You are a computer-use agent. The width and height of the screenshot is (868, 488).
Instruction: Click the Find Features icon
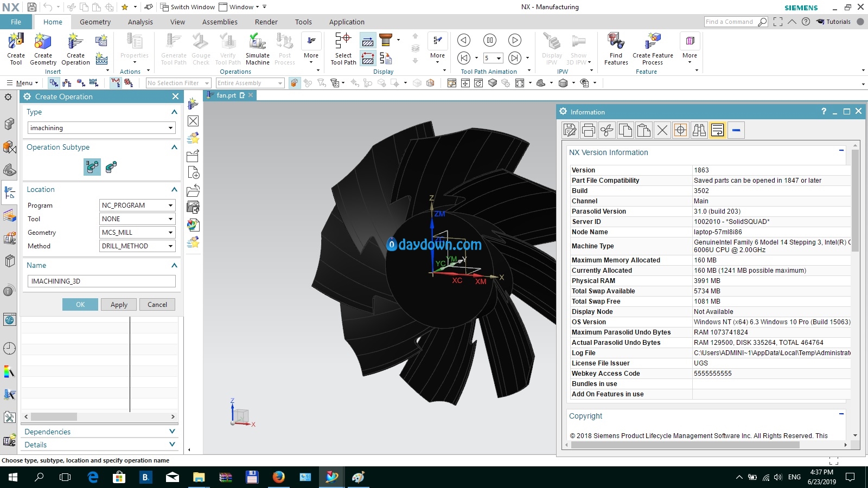(616, 42)
